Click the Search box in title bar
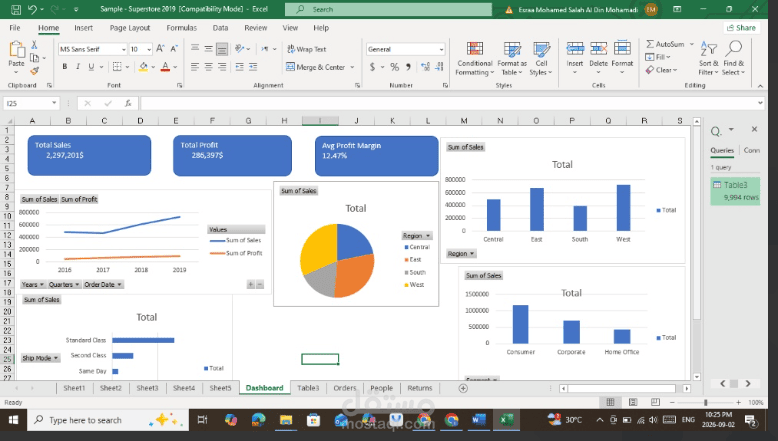 tap(389, 9)
